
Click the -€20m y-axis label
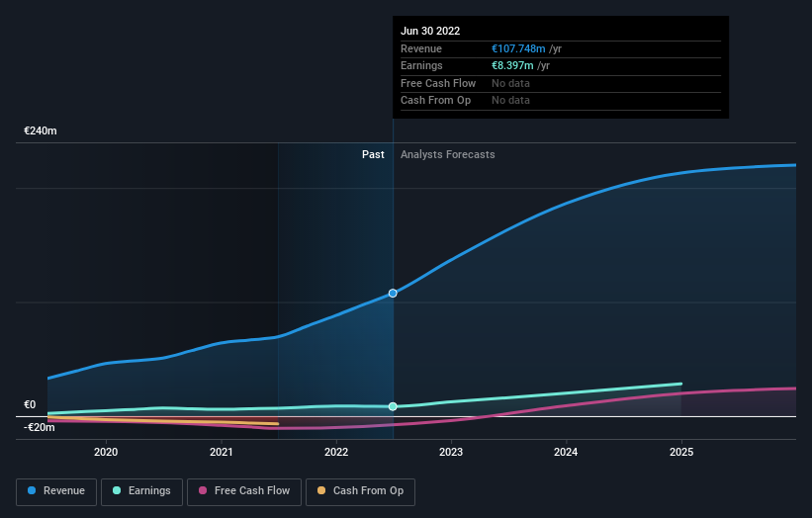pyautogui.click(x=40, y=427)
